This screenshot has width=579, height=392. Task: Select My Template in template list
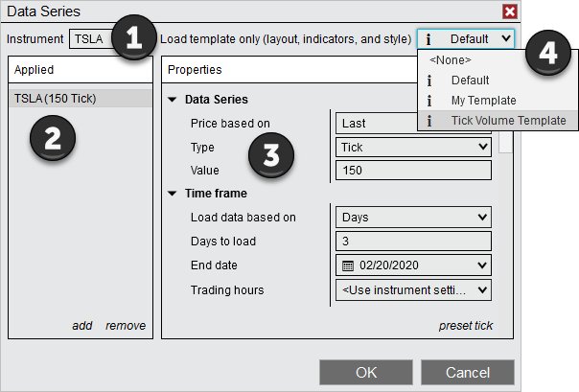[483, 101]
